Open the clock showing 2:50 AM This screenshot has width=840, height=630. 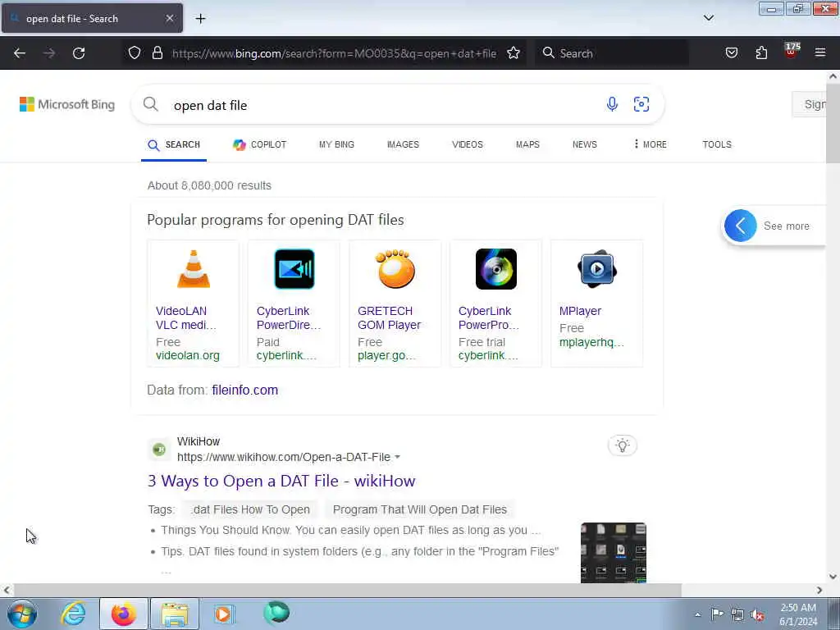(797, 614)
